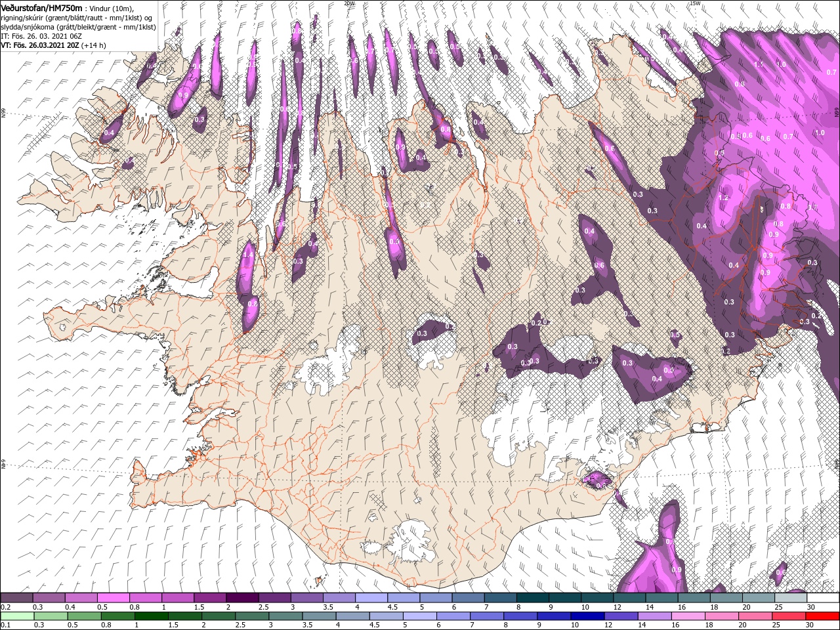The width and height of the screenshot is (840, 630).
Task: Pick the medium green swatch between 0.8 and 1
Action: pyautogui.click(x=117, y=616)
